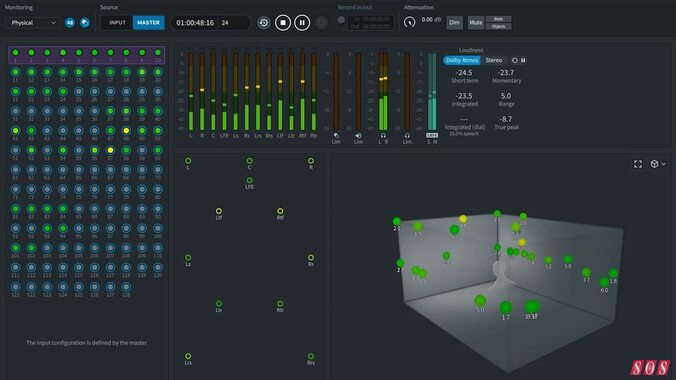
Task: Click the greyed-out play button after pause
Action: click(321, 22)
